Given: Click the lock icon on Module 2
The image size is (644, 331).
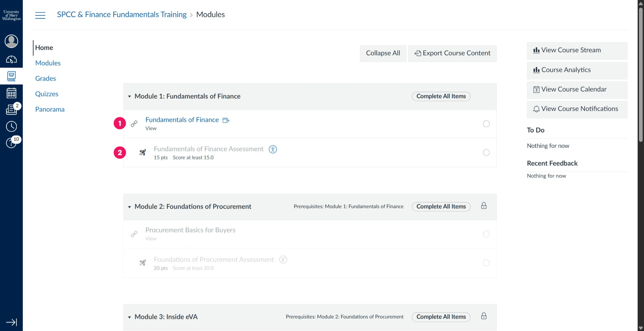Looking at the screenshot, I should coord(484,206).
